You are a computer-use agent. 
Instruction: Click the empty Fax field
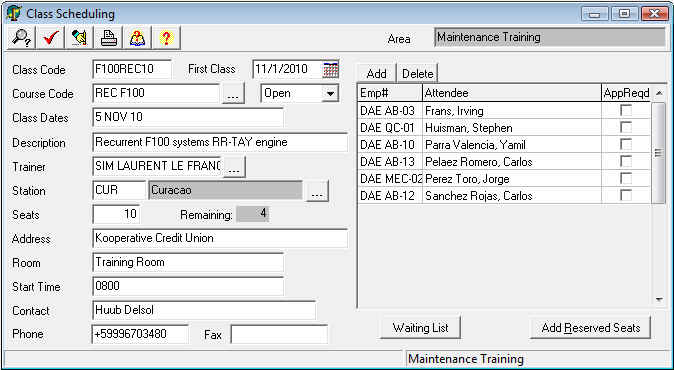point(279,334)
